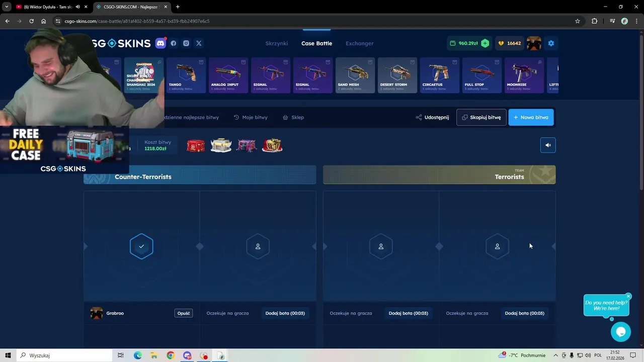This screenshot has height=362, width=644.
Task: Open Microsoft Edge from the taskbar
Action: pos(138,355)
